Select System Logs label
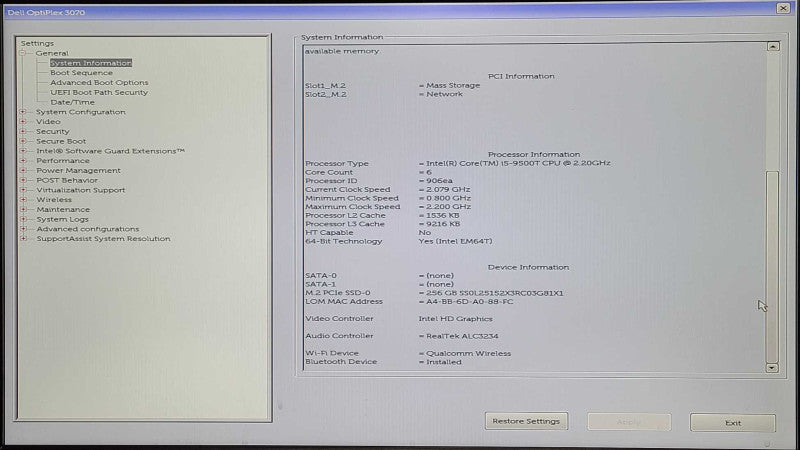 tap(62, 219)
